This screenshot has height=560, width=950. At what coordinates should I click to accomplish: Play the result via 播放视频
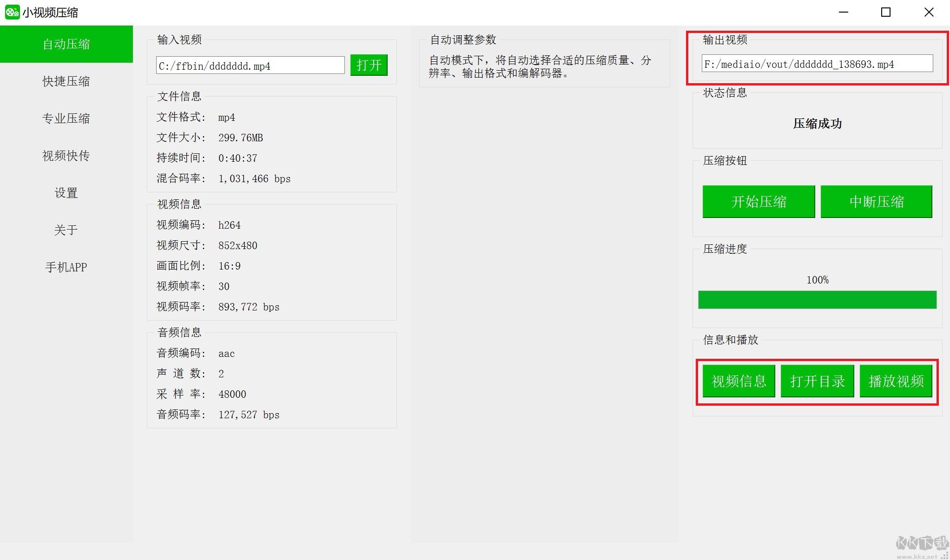coord(896,381)
